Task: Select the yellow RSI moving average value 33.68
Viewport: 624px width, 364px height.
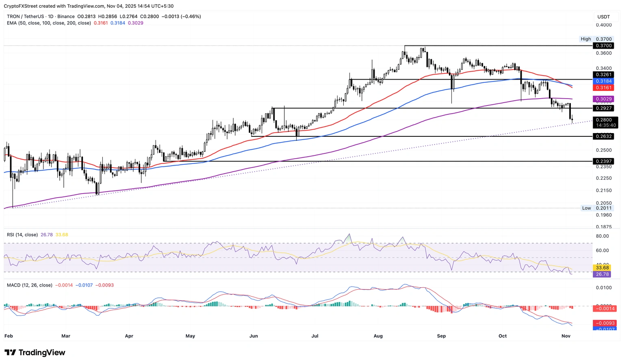Action: point(602,268)
